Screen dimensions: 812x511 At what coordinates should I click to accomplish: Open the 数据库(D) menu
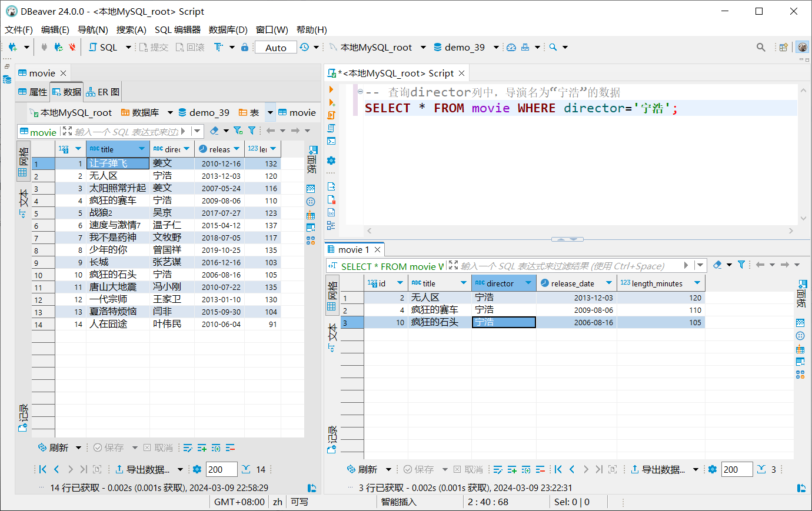click(x=228, y=29)
